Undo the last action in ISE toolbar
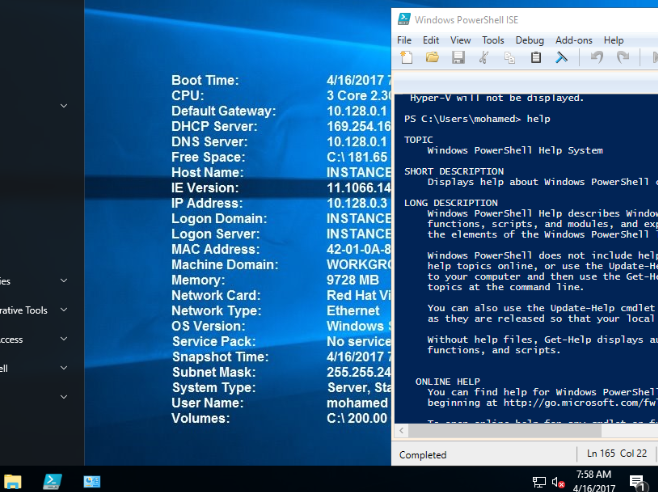This screenshot has width=658, height=492. pos(597,58)
